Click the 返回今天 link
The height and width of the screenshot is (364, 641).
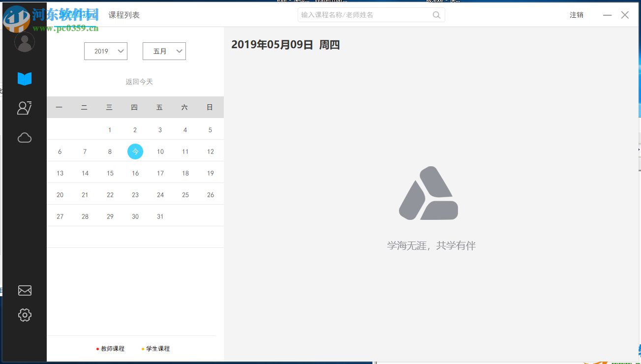click(x=139, y=82)
